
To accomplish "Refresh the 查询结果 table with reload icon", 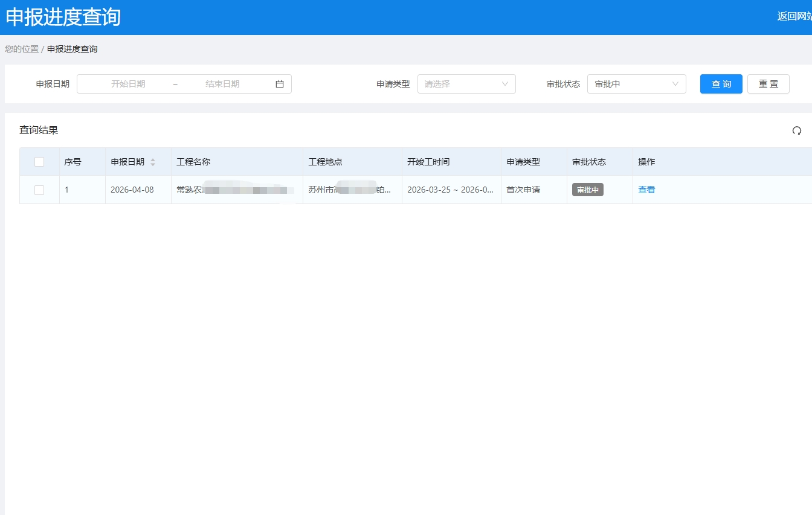I will (796, 130).
